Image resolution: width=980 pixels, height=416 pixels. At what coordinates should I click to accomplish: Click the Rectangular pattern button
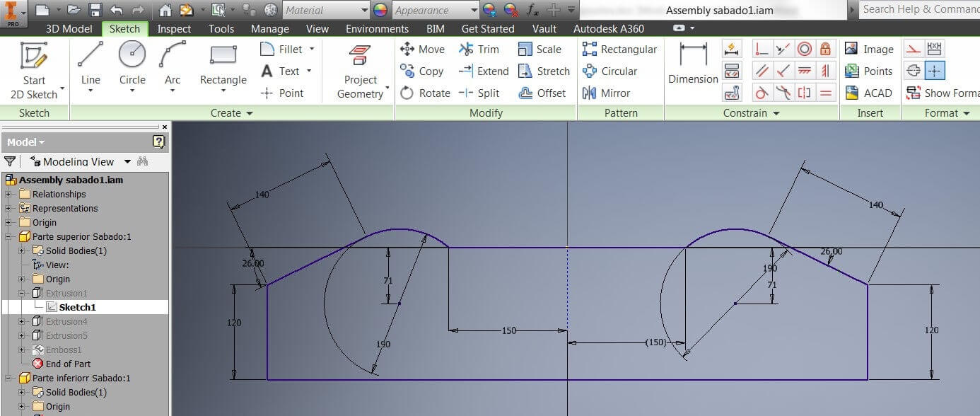pos(619,49)
